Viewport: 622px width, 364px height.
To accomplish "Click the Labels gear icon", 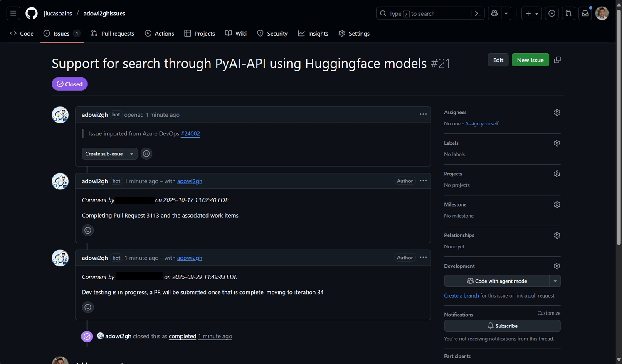I will (x=557, y=143).
